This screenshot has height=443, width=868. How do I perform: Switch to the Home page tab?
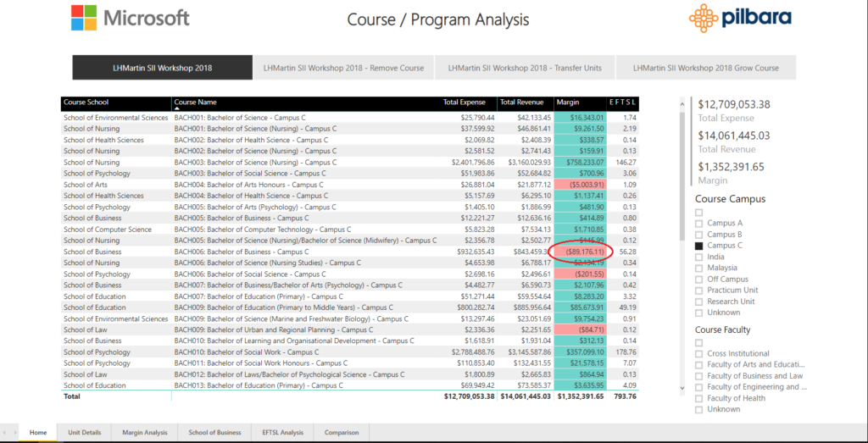38,433
